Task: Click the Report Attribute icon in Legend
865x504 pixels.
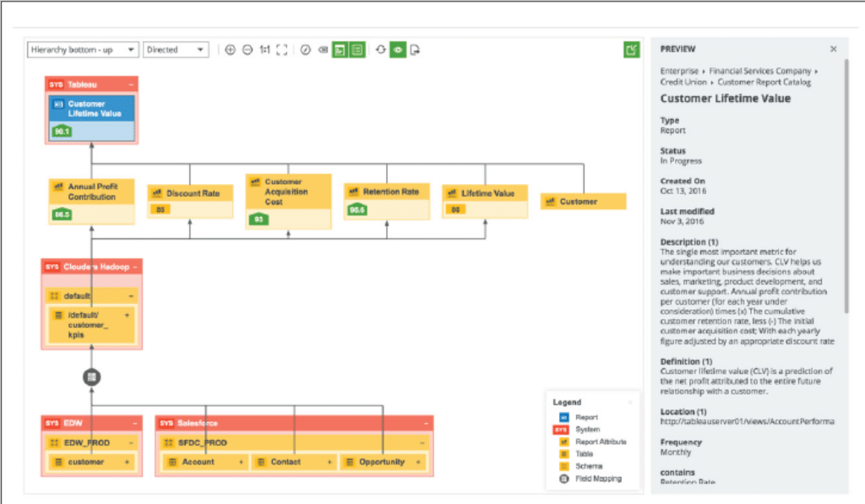Action: tap(563, 442)
